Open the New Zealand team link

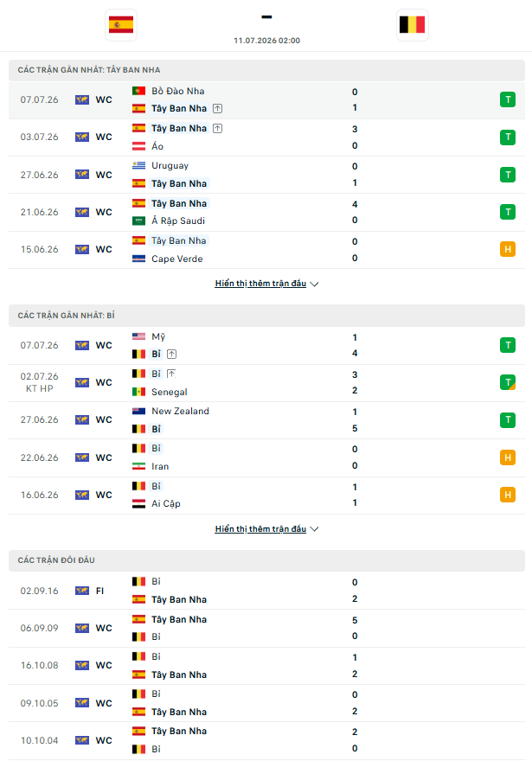[180, 411]
